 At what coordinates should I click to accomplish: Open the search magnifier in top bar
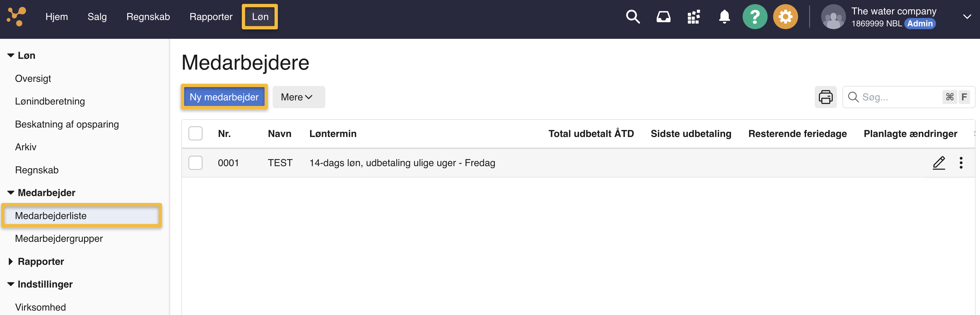[633, 17]
